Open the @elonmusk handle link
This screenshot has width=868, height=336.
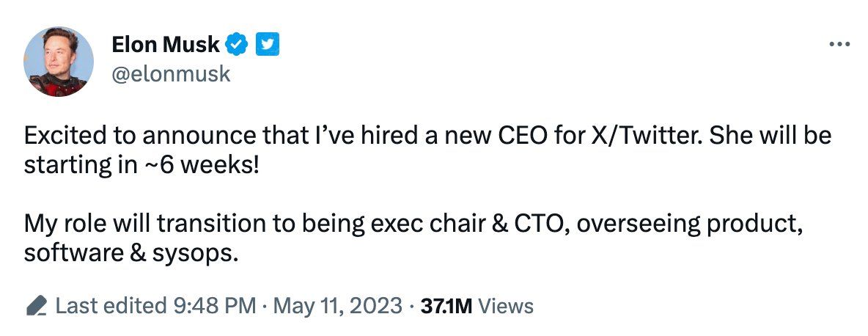click(171, 73)
